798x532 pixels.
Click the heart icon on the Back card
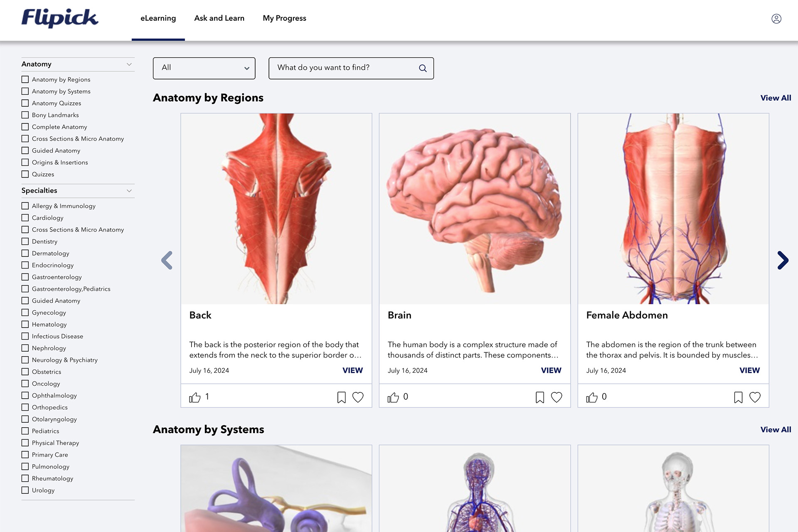point(358,397)
